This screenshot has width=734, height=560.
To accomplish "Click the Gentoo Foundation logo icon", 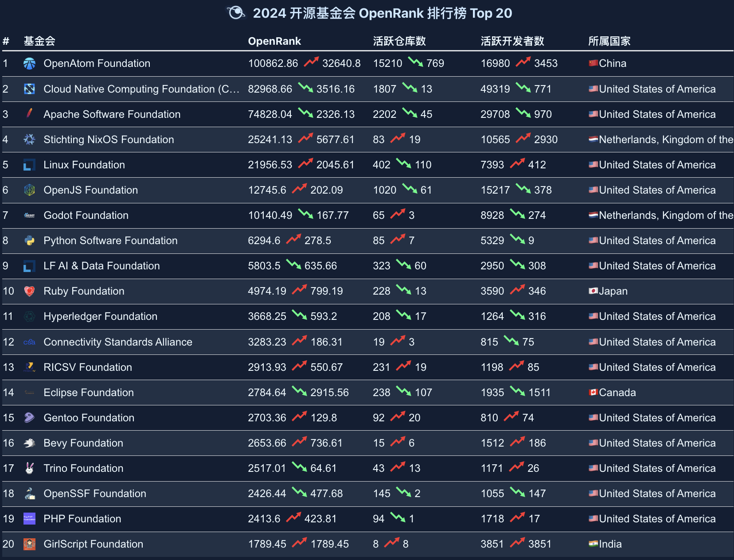I will coord(29,418).
